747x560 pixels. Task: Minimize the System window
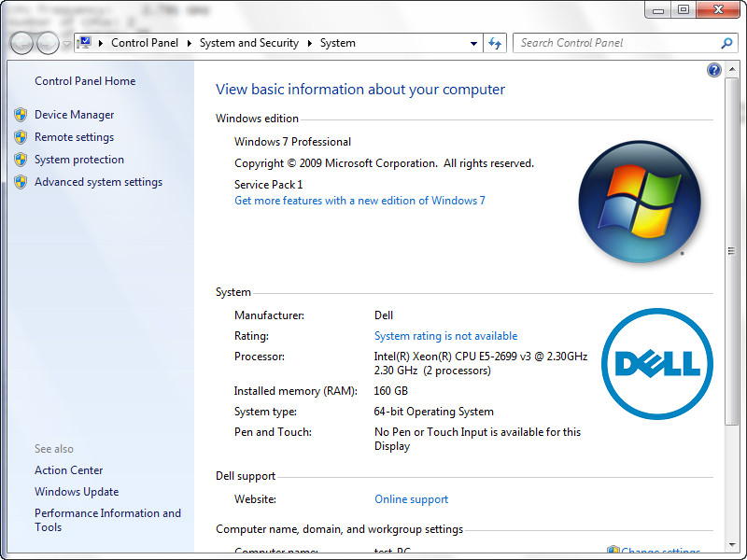coord(658,9)
